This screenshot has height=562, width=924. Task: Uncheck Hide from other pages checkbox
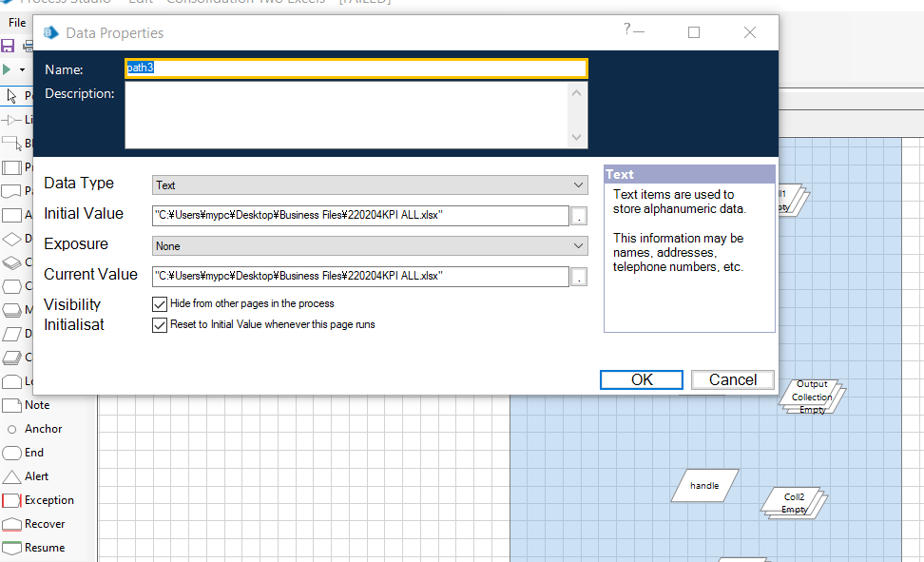click(160, 304)
